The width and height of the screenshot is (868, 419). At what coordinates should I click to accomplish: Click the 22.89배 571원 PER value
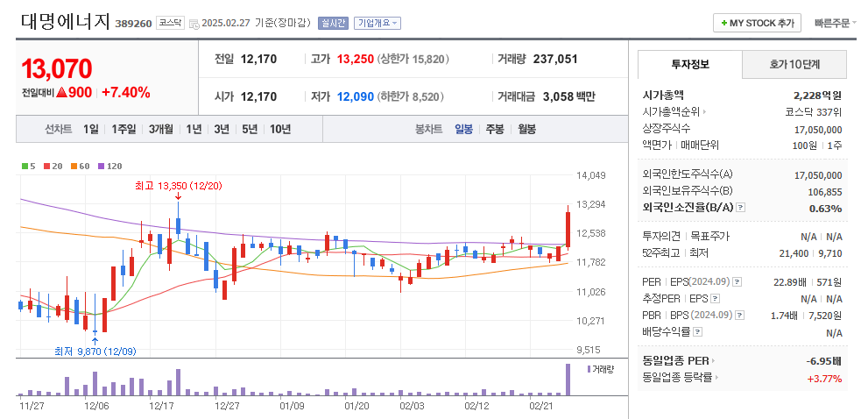[808, 282]
